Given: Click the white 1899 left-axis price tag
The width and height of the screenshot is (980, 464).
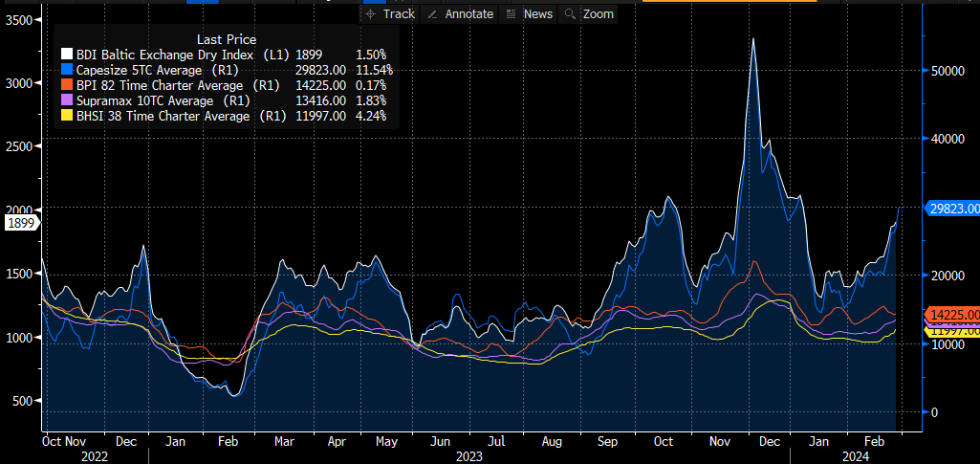Looking at the screenshot, I should coord(23,223).
